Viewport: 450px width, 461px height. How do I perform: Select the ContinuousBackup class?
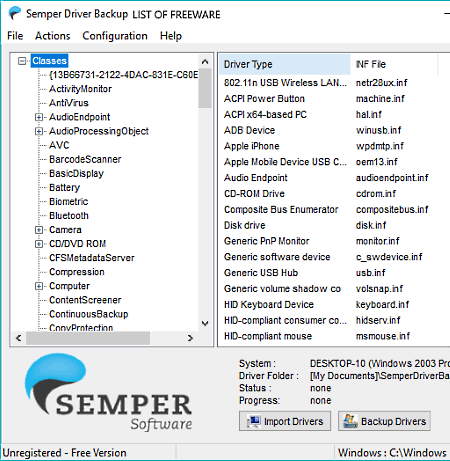(89, 314)
